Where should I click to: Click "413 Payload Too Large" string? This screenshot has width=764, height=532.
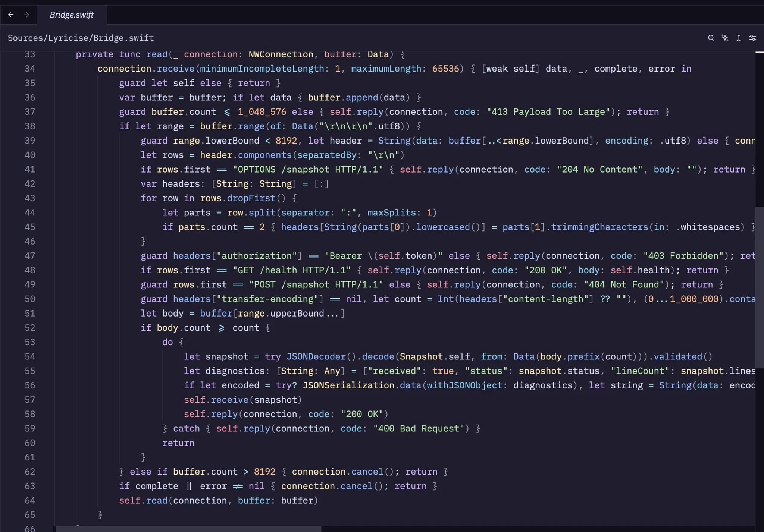coord(548,112)
